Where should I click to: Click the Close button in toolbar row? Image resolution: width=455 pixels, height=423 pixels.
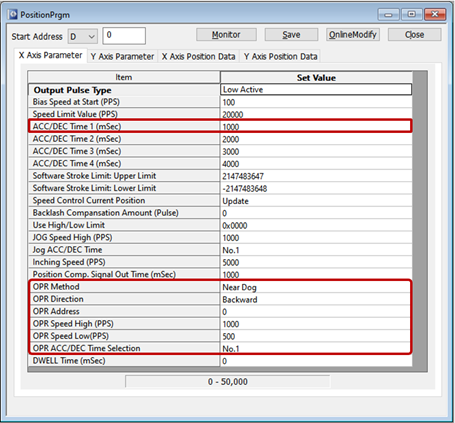coord(414,35)
